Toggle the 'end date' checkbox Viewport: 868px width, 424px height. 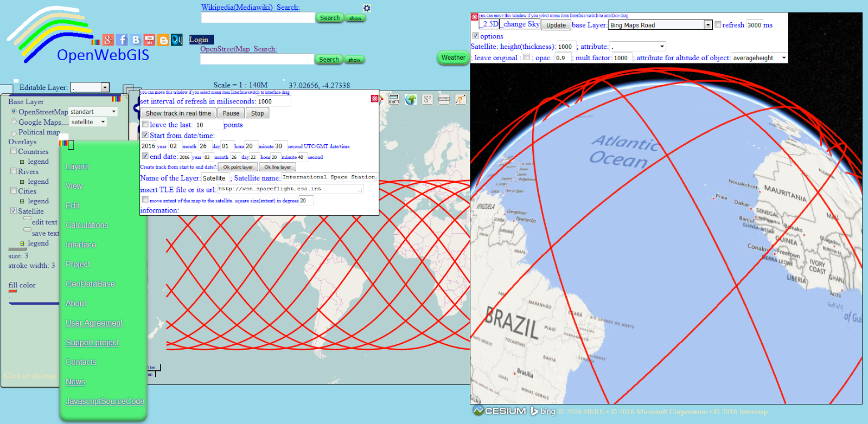point(145,156)
